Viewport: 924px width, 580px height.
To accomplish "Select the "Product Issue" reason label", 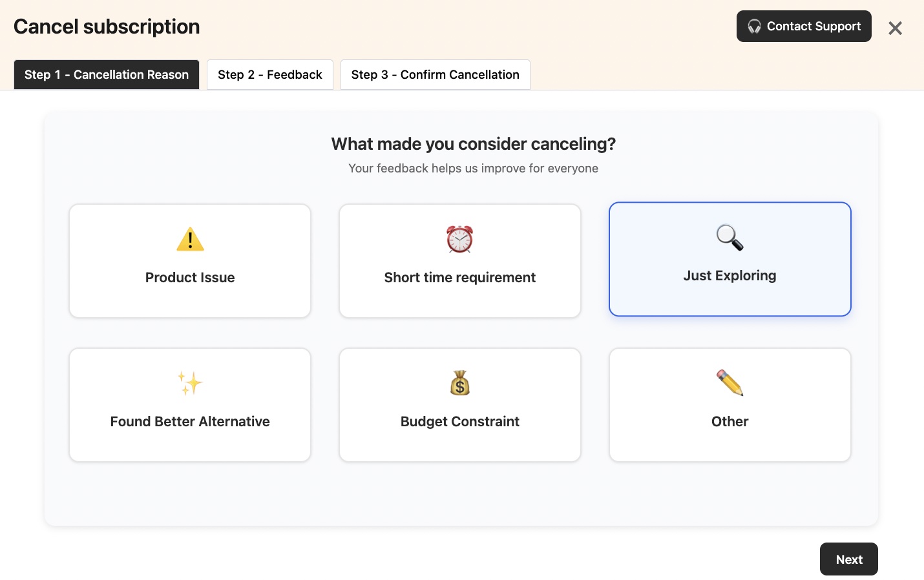I will pyautogui.click(x=190, y=278).
